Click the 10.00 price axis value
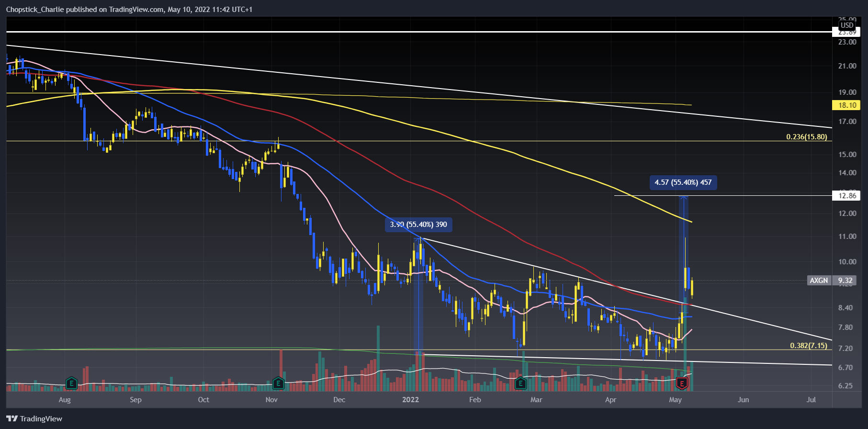Viewport: 868px width, 429px height. tap(847, 262)
